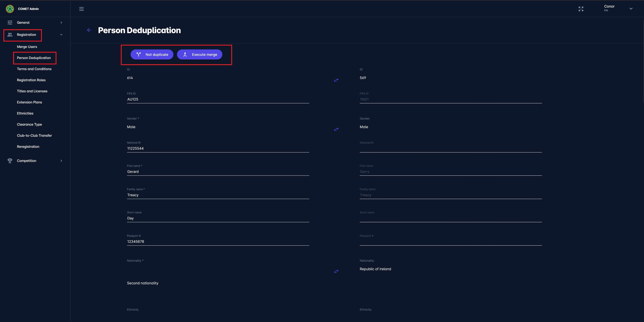Collapse the Registration section chevron

click(x=61, y=35)
